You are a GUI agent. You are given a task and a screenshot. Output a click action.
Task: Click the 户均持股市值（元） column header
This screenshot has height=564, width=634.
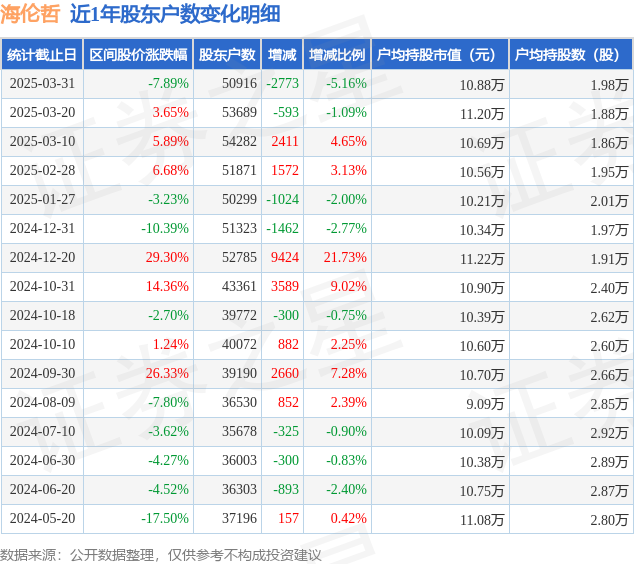click(x=440, y=55)
